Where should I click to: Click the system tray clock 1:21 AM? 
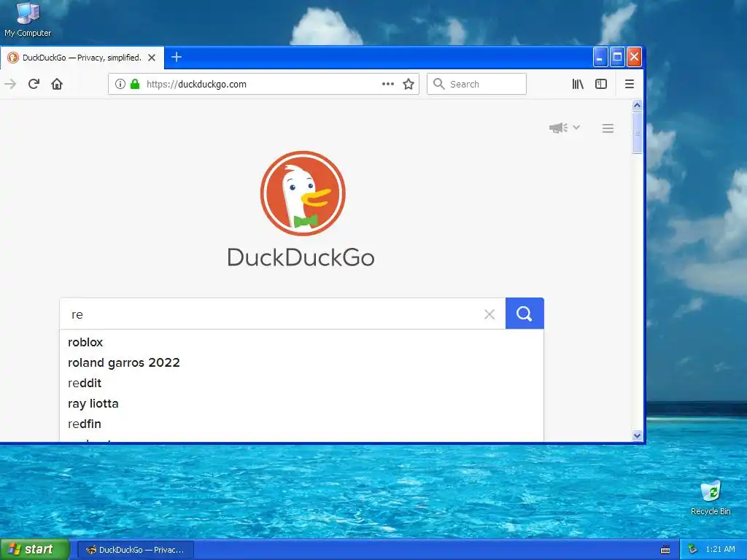720,550
